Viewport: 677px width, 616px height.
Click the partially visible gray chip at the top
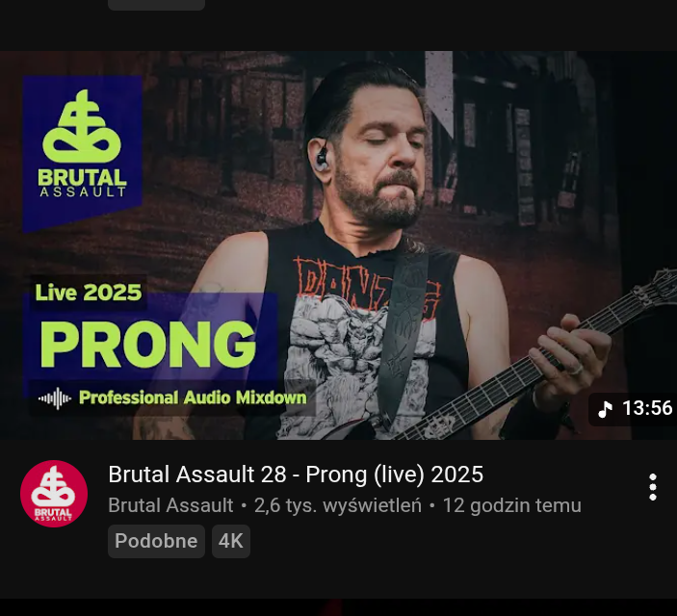[x=156, y=5]
